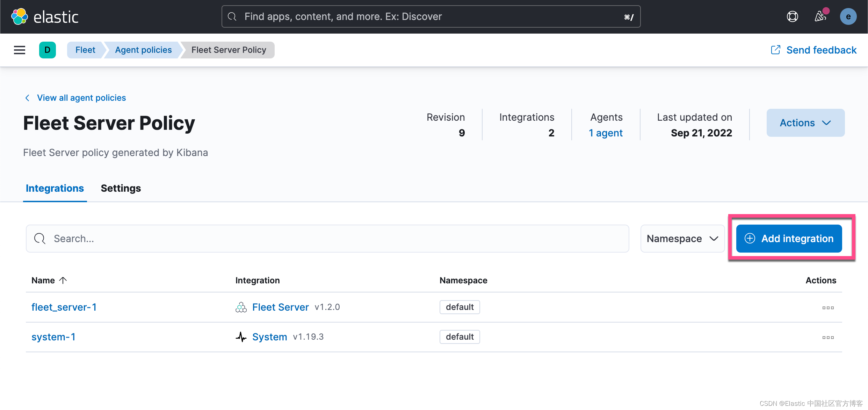Open the actions ellipsis for system-1

point(828,337)
